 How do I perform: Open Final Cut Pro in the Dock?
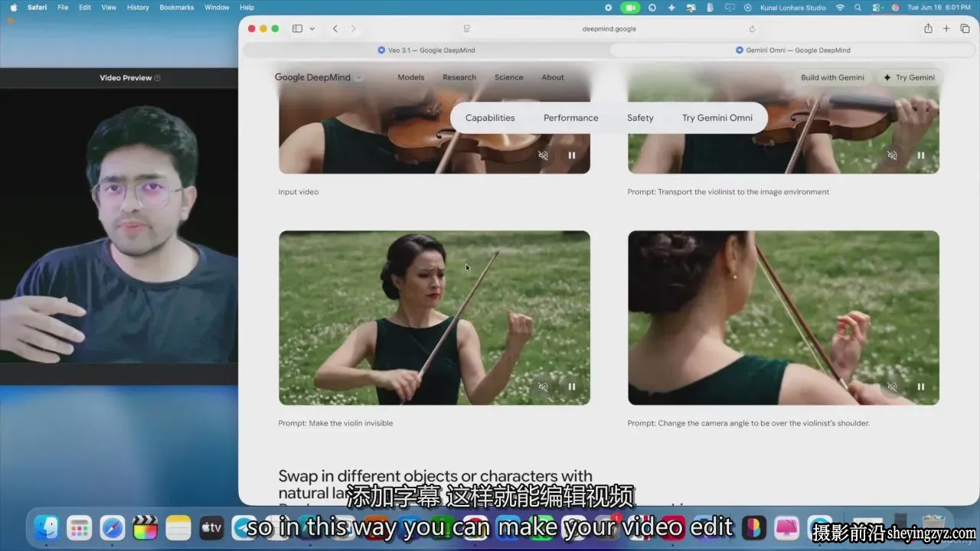[145, 527]
